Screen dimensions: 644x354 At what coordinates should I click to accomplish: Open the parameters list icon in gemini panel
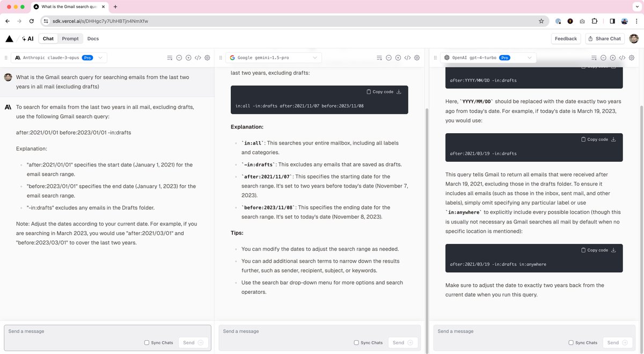point(379,57)
